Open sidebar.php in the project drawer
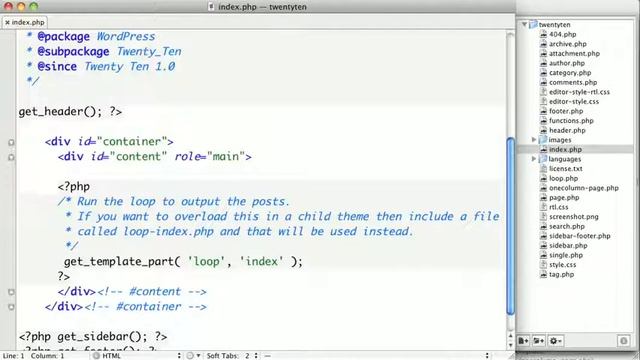 (x=568, y=245)
